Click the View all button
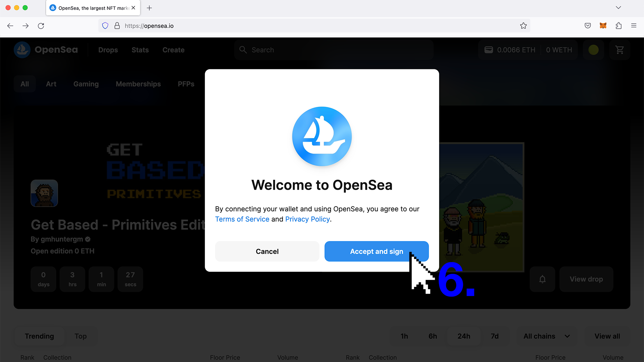Viewport: 644px width, 362px height. click(607, 336)
